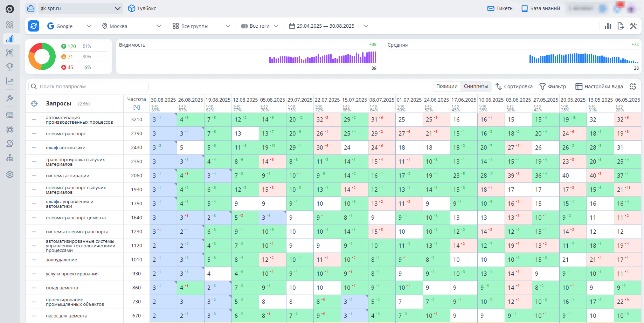Toggle the Все теги switch
The image size is (644, 323).
[x=244, y=26]
